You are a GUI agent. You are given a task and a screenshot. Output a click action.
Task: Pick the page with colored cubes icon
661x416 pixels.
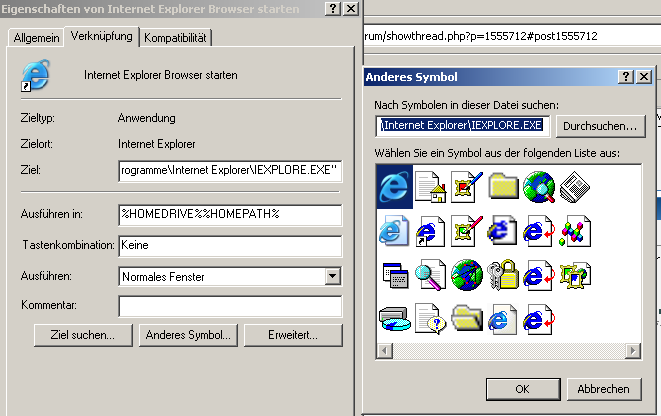[x=575, y=231]
